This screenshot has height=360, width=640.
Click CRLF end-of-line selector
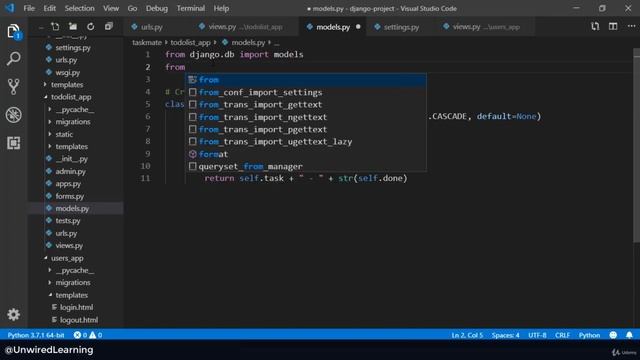click(x=562, y=335)
